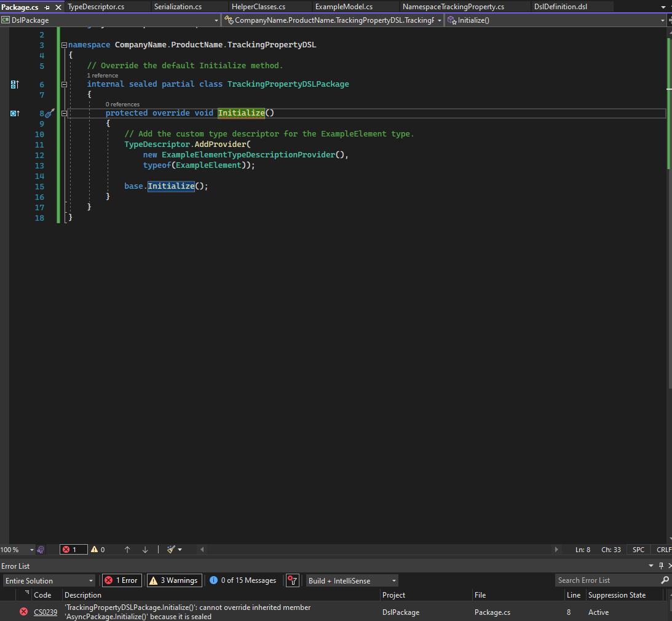The image size is (672, 621).
Task: Sort by Suppression State column header
Action: click(617, 595)
